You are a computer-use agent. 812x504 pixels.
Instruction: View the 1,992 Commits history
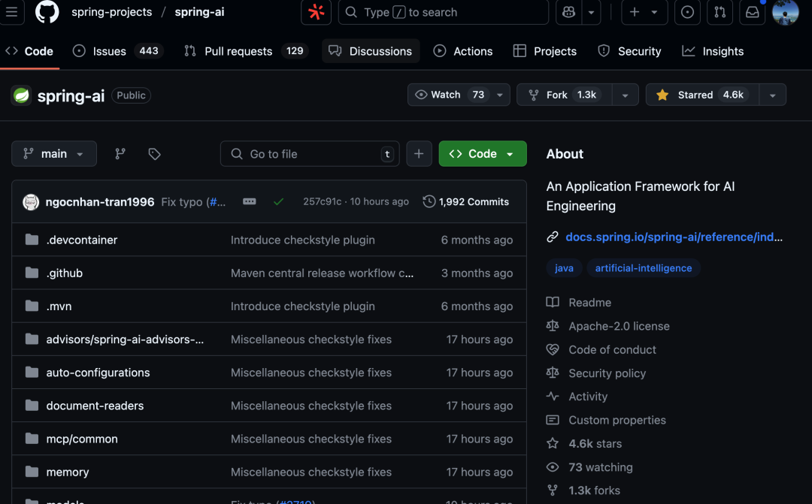(466, 202)
